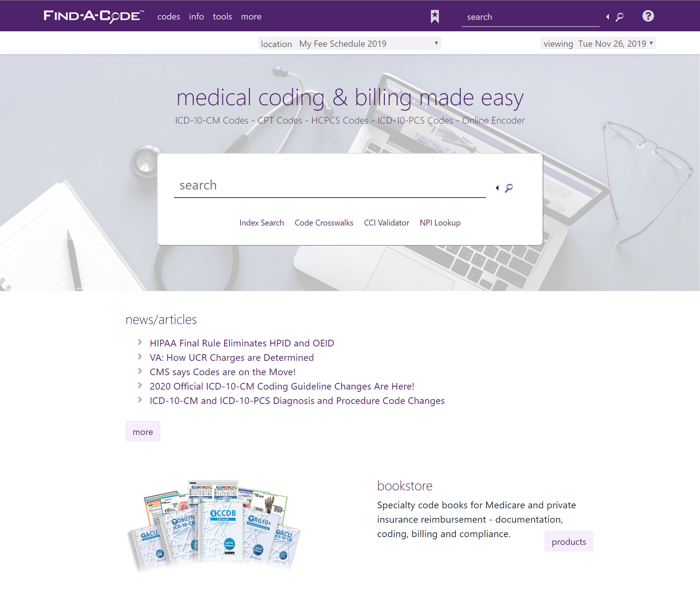Click the header search magnifier icon
Screen dimensions: 700x595
click(x=620, y=17)
